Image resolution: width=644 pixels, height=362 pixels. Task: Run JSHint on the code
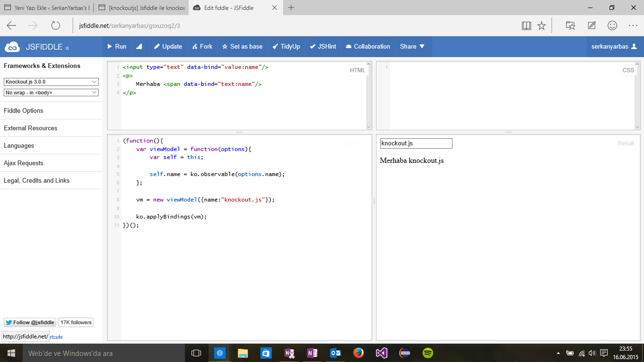click(323, 46)
